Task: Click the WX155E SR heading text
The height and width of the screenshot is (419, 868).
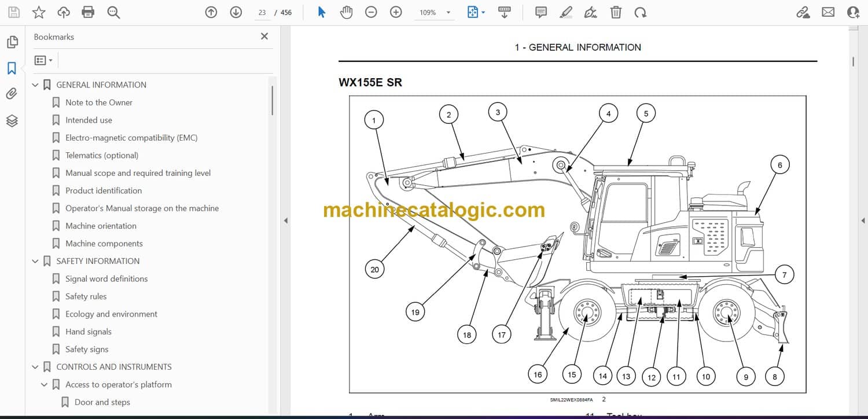Action: point(370,82)
